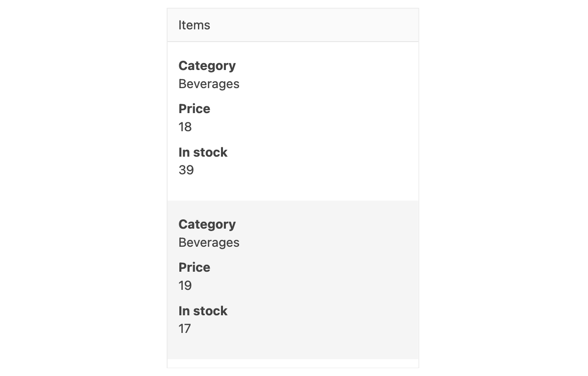This screenshot has height=376, width=588.
Task: Select the stock value 39
Action: tap(186, 170)
